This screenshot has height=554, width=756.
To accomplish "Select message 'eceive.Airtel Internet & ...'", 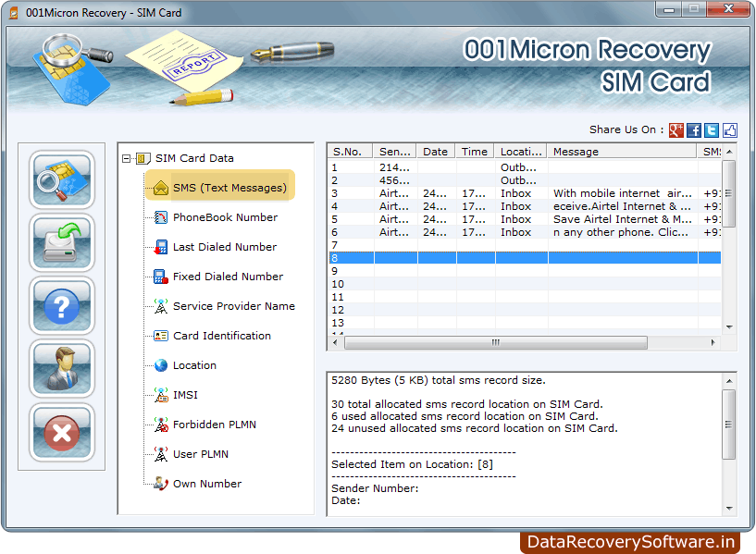I will pyautogui.click(x=525, y=206).
